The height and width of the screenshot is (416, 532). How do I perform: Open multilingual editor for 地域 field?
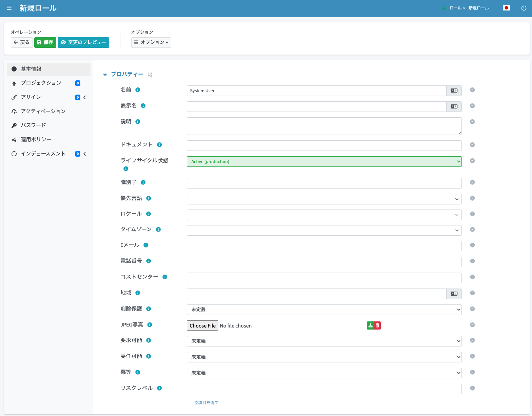coord(454,294)
